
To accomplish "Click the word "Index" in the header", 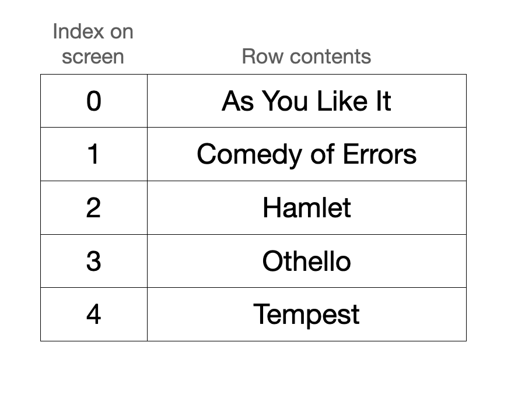I will 73,31.
